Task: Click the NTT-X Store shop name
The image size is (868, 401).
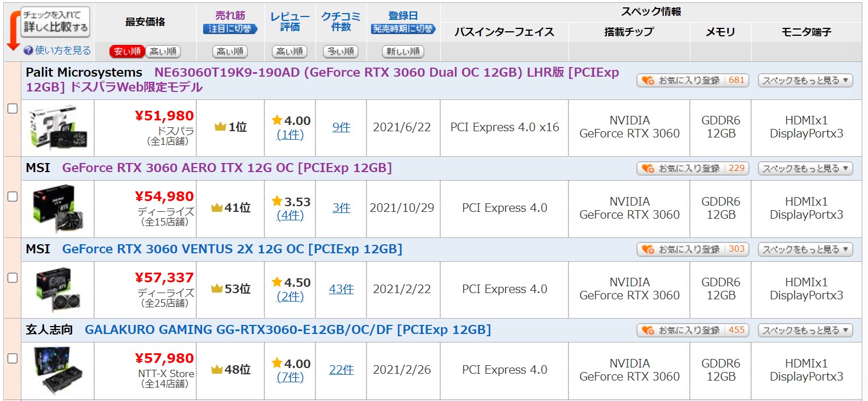Action: click(x=166, y=374)
